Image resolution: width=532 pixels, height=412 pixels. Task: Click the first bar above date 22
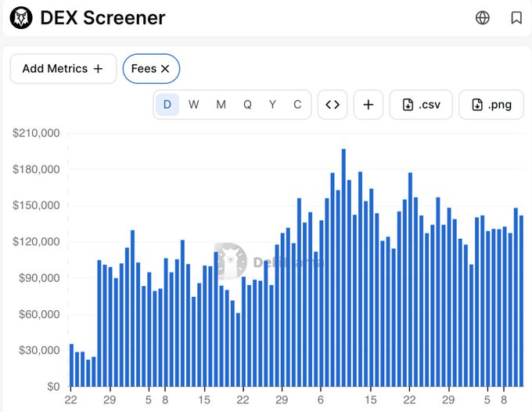pyautogui.click(x=72, y=366)
